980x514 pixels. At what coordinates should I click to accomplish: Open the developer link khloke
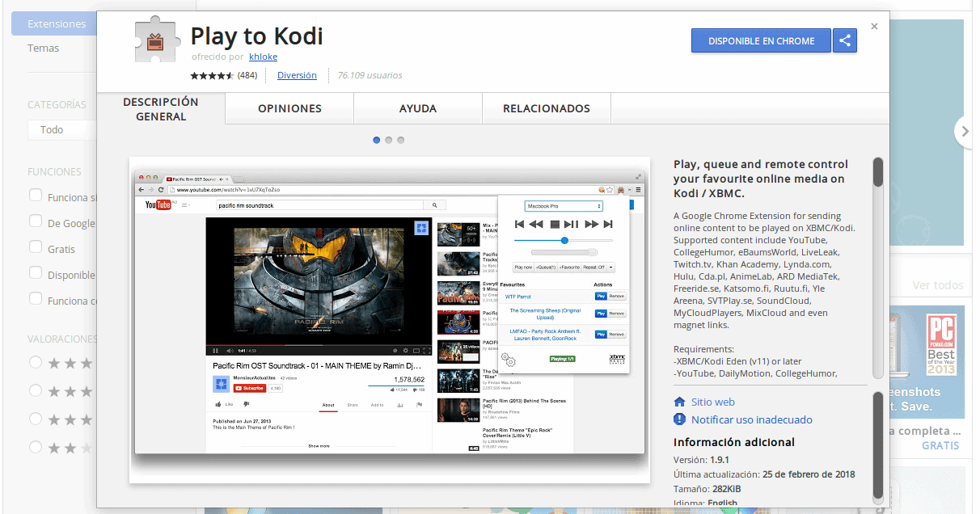coord(264,57)
